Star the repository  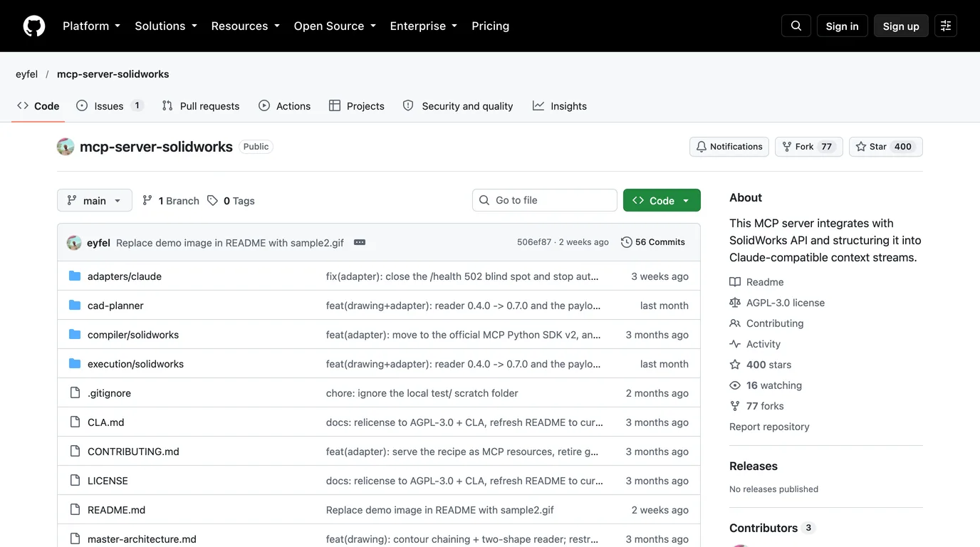point(886,147)
